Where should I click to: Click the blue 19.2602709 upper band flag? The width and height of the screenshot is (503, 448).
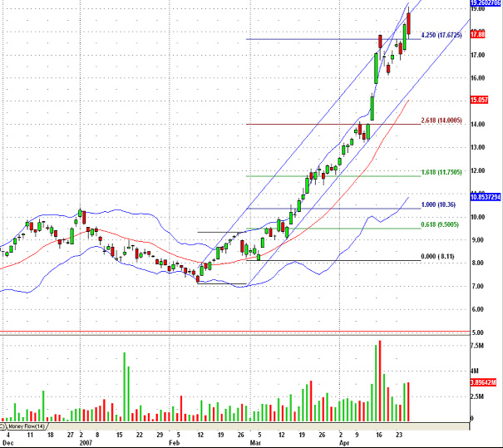[x=486, y=2]
